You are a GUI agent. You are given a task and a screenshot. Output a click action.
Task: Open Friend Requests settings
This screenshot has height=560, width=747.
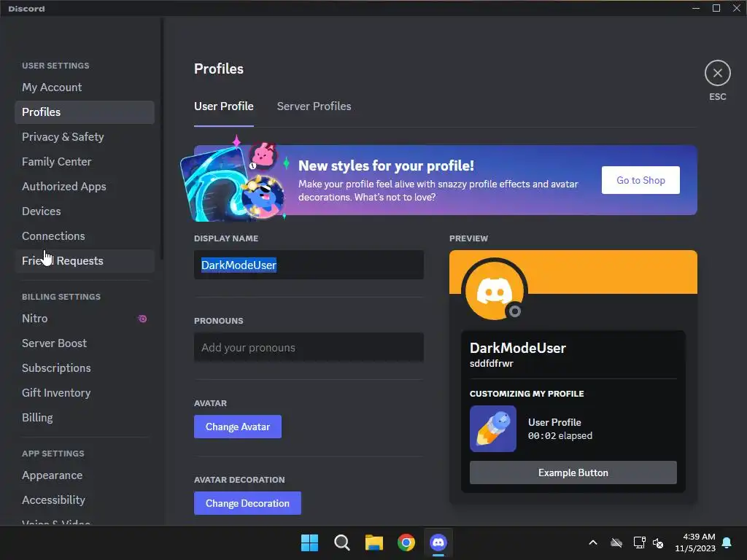click(x=85, y=260)
